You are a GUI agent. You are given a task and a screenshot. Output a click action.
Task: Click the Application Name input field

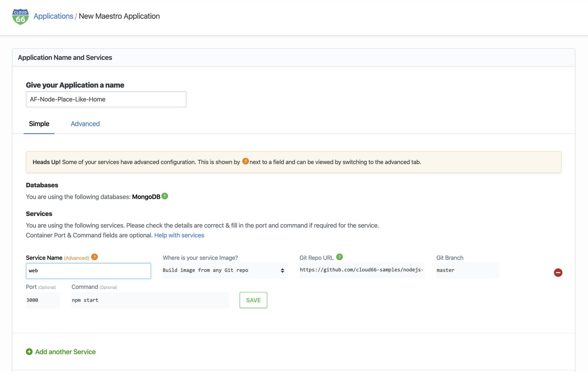(x=106, y=99)
